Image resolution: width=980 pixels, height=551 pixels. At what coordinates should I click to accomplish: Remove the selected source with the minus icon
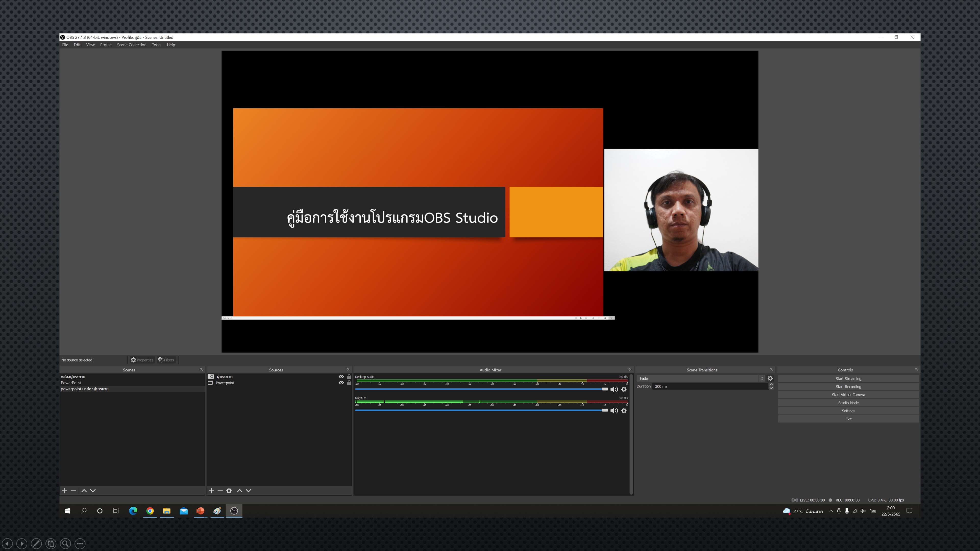(x=220, y=491)
